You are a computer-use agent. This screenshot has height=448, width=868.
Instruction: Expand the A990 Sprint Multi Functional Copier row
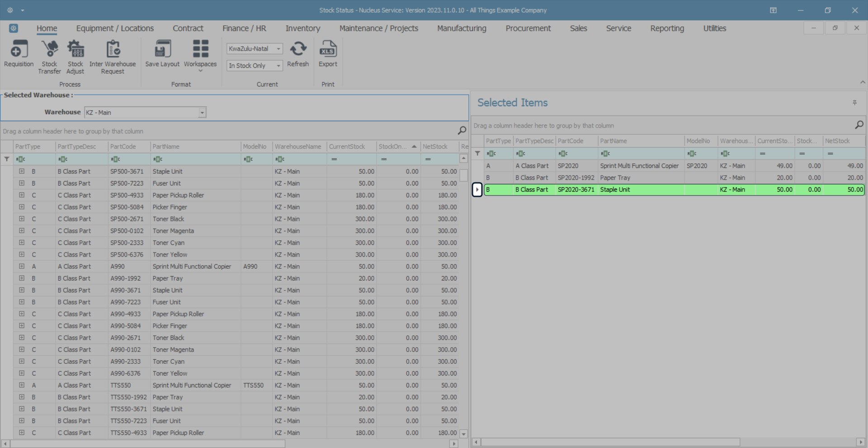tap(22, 267)
